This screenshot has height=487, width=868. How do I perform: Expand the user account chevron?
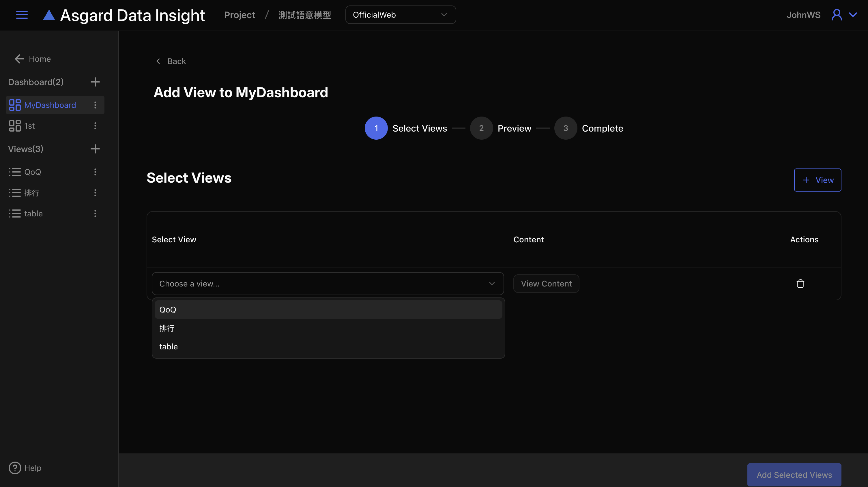(x=853, y=15)
